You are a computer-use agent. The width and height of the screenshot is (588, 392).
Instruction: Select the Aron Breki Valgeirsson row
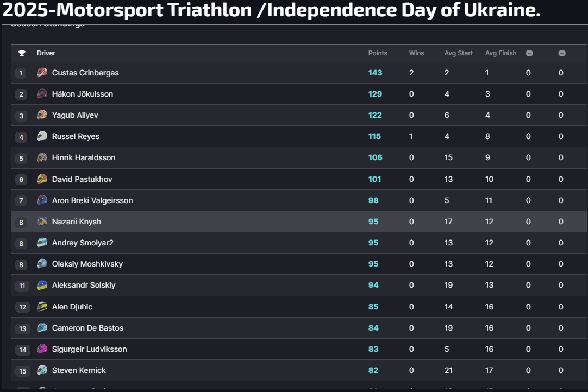[299, 200]
